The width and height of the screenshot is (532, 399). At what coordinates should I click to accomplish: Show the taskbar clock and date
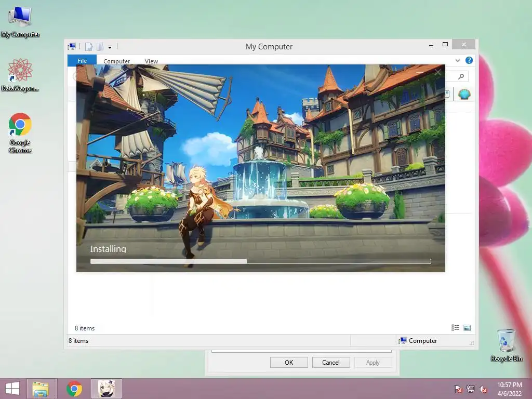pos(510,389)
